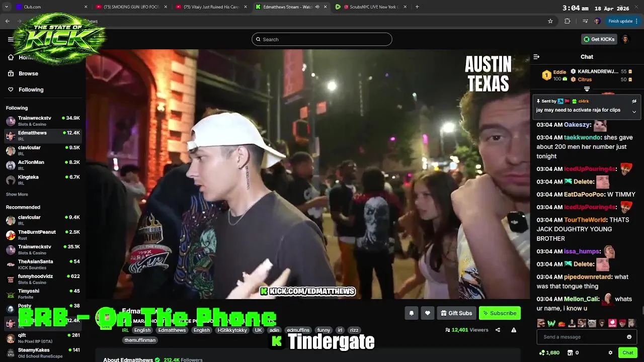
Task: Click Finish update browser button
Action: (x=623, y=21)
